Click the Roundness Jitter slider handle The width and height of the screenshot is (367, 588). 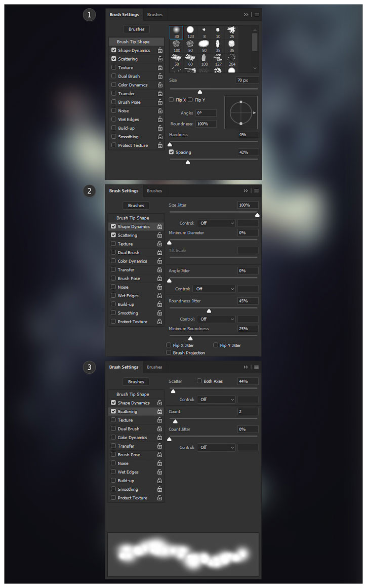pos(209,311)
